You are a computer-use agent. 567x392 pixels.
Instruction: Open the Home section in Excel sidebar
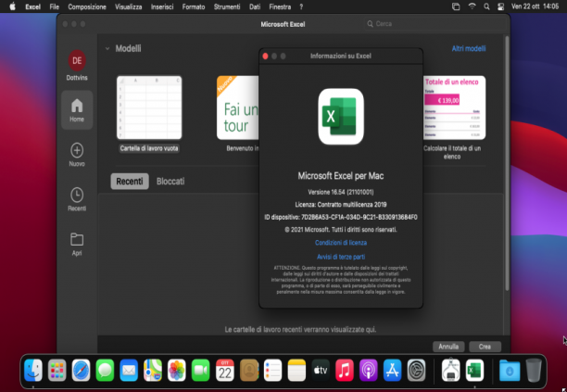[x=77, y=110]
